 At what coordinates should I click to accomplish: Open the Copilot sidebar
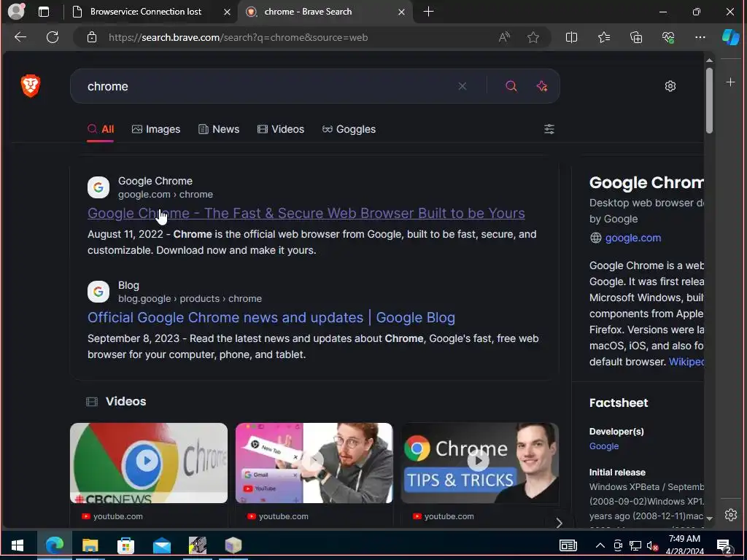[x=731, y=37]
